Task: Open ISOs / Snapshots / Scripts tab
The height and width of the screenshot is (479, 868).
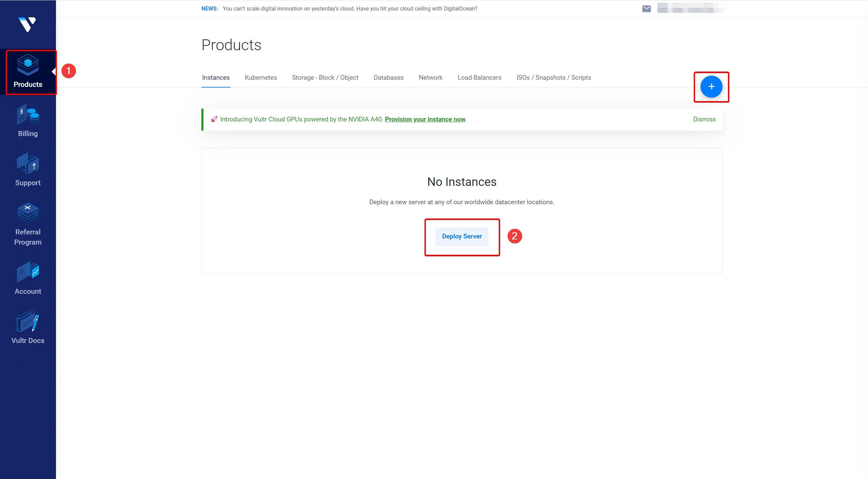Action: [x=553, y=78]
